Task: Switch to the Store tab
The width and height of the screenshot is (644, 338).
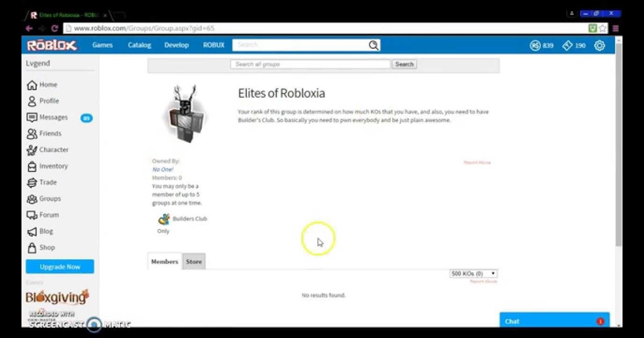Action: coord(194,261)
